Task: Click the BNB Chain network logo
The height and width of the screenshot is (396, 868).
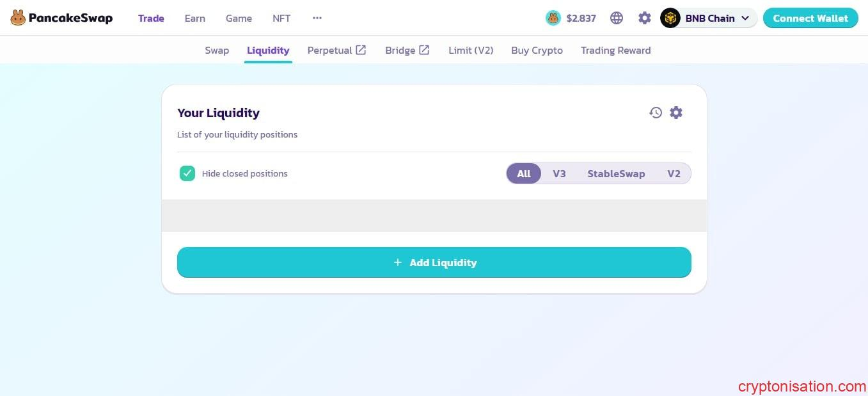Action: tap(670, 18)
